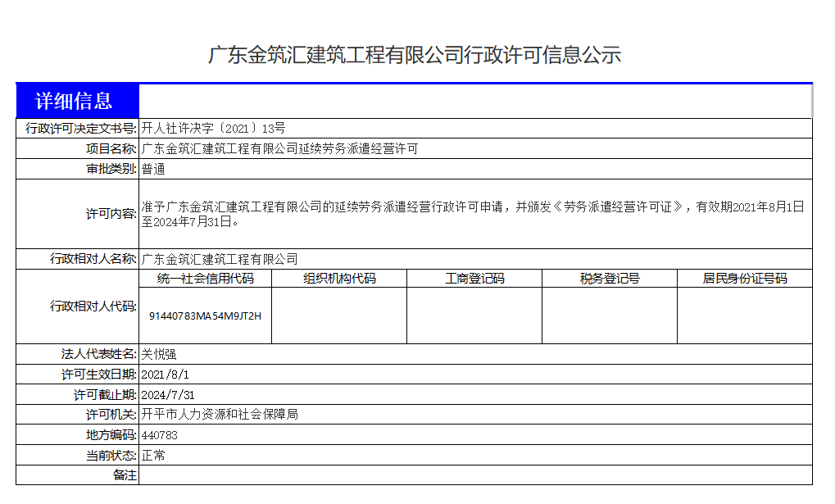Image resolution: width=835 pixels, height=504 pixels.
Task: Select the 工商登记码 column header
Action: 474,278
